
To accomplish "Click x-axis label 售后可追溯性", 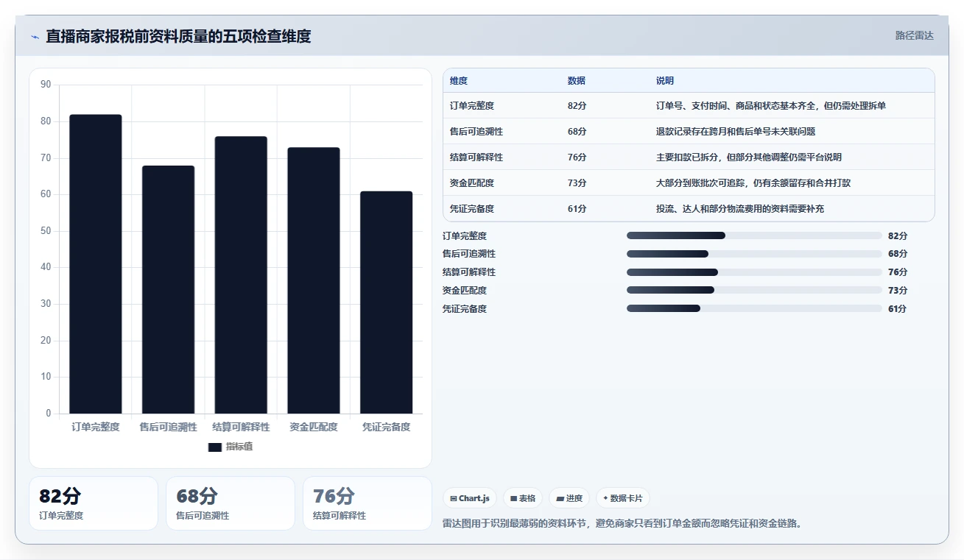I will [x=169, y=427].
